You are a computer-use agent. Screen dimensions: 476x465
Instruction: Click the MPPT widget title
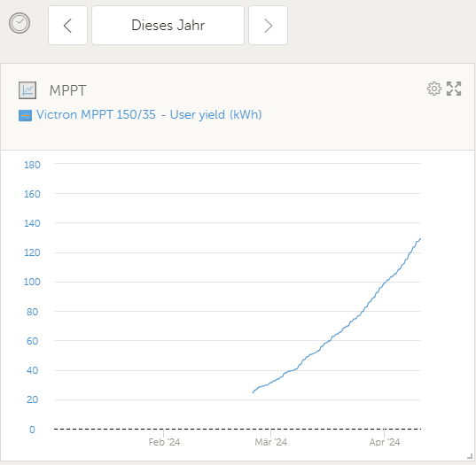[67, 90]
